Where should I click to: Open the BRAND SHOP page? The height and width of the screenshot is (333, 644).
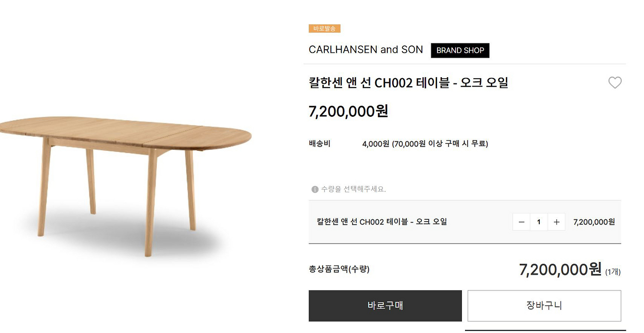click(x=460, y=51)
